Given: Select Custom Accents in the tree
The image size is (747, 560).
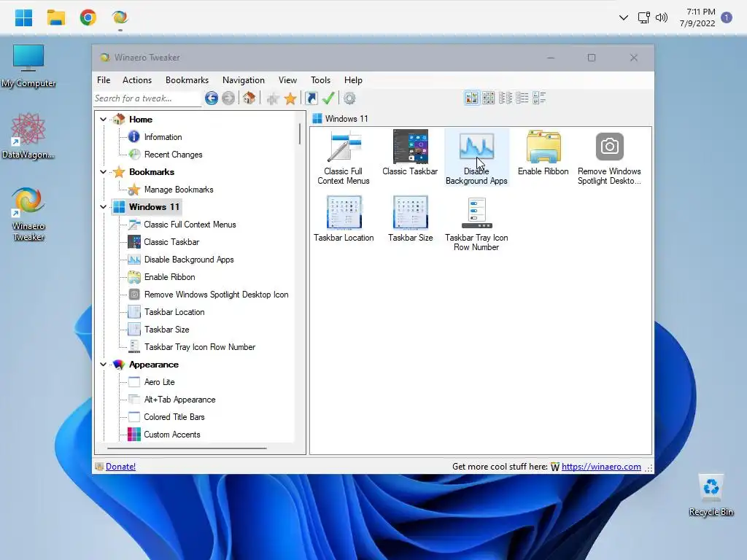Looking at the screenshot, I should click(171, 435).
